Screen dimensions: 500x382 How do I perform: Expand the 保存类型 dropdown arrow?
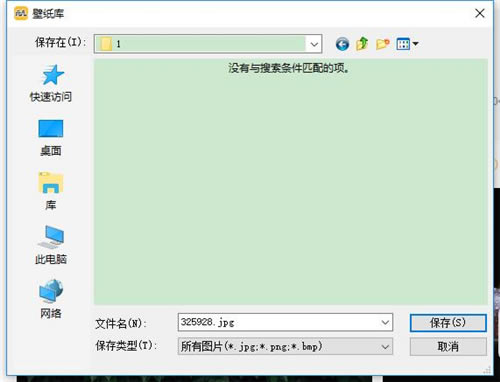coord(385,347)
